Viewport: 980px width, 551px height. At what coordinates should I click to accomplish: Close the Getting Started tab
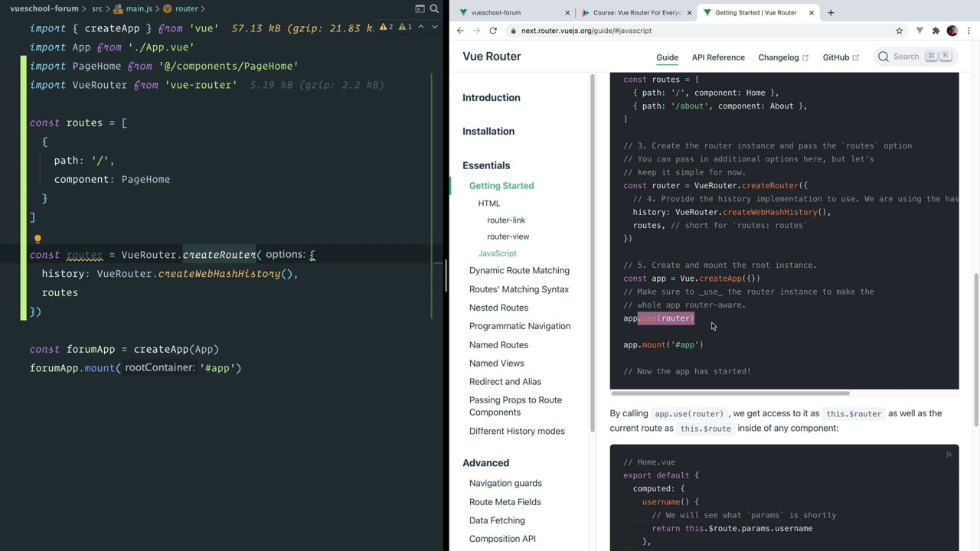pyautogui.click(x=812, y=13)
